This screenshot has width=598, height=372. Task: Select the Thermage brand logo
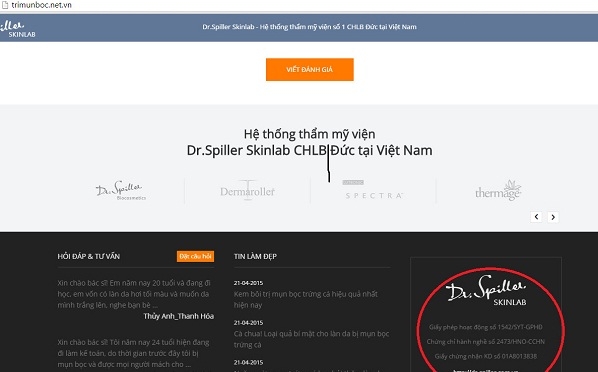(x=498, y=190)
